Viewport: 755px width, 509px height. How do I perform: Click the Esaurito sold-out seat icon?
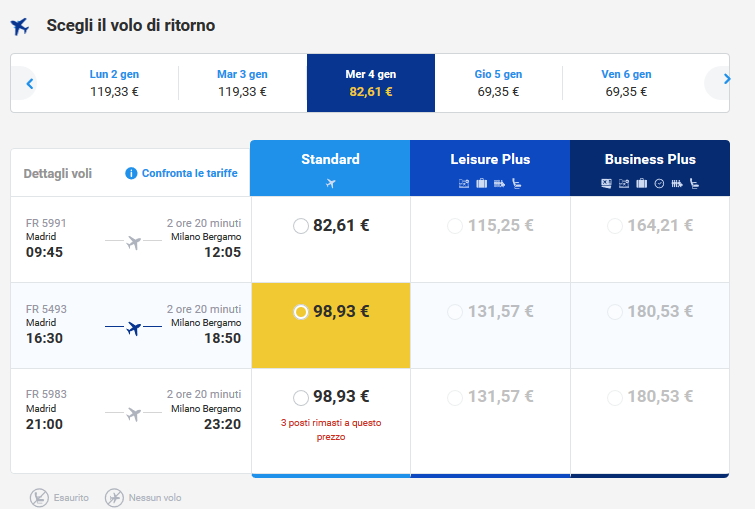tap(38, 496)
